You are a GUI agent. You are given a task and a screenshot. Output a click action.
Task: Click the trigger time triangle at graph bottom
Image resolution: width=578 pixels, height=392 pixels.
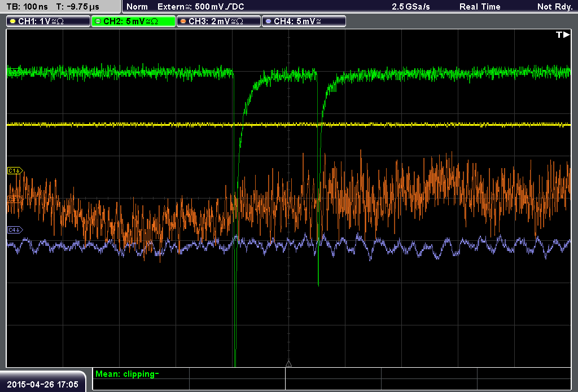pos(288,363)
